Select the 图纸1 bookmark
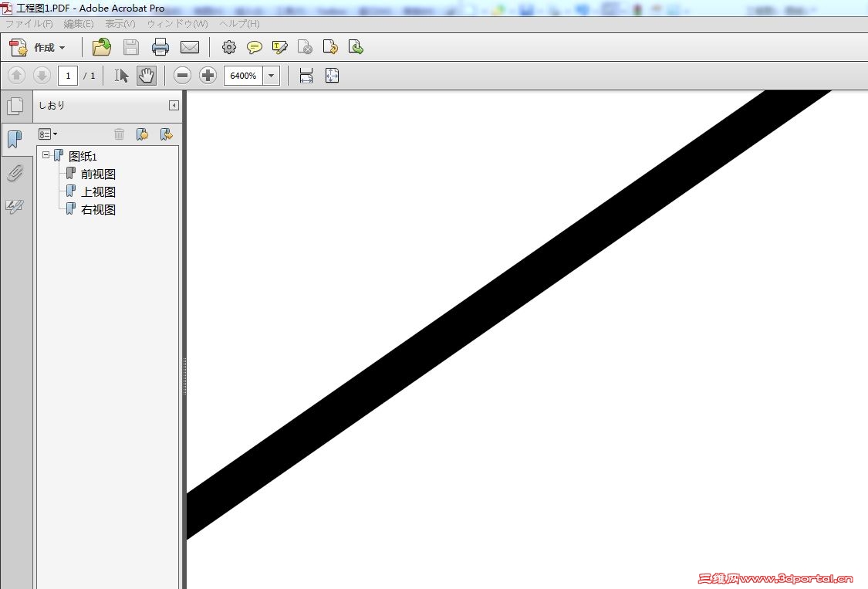 [x=83, y=157]
